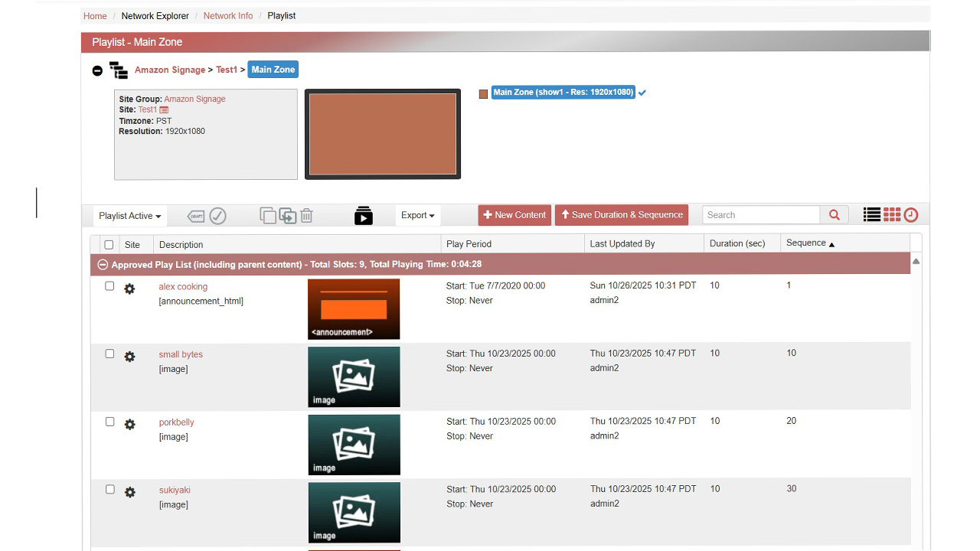Image resolution: width=980 pixels, height=551 pixels.
Task: Click the Home breadcrumb
Action: pyautogui.click(x=95, y=15)
